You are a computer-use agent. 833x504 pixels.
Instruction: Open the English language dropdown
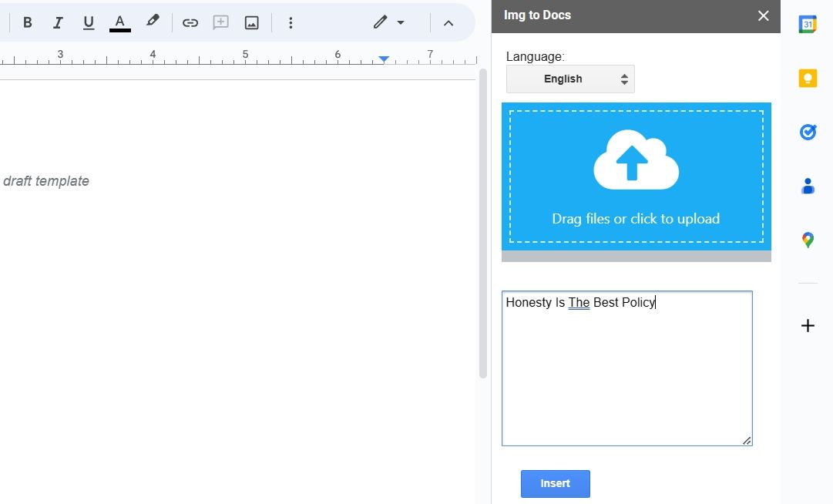coord(570,79)
